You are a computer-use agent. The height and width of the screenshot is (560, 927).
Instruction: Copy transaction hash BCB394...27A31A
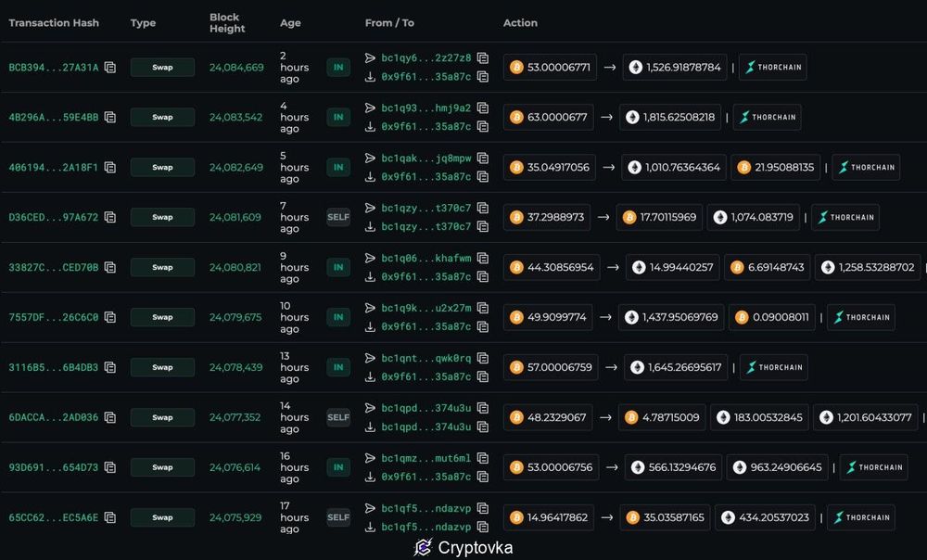tap(110, 68)
